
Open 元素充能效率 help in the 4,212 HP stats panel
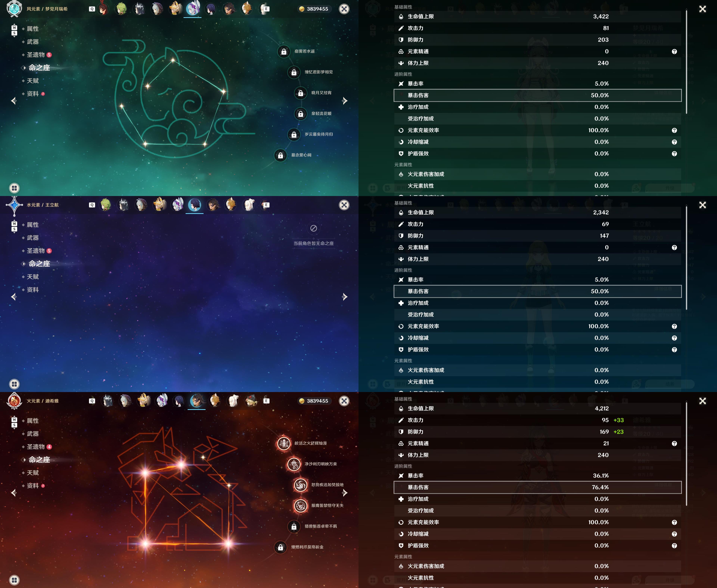[674, 522]
